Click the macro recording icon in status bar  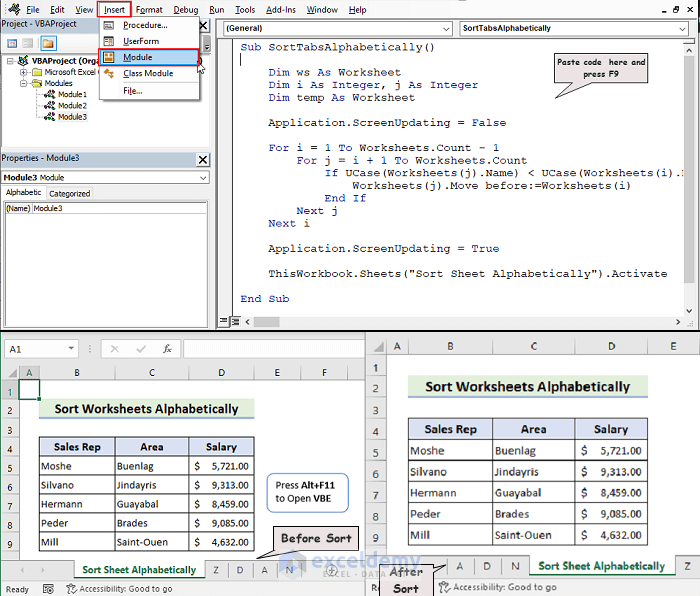[x=48, y=589]
